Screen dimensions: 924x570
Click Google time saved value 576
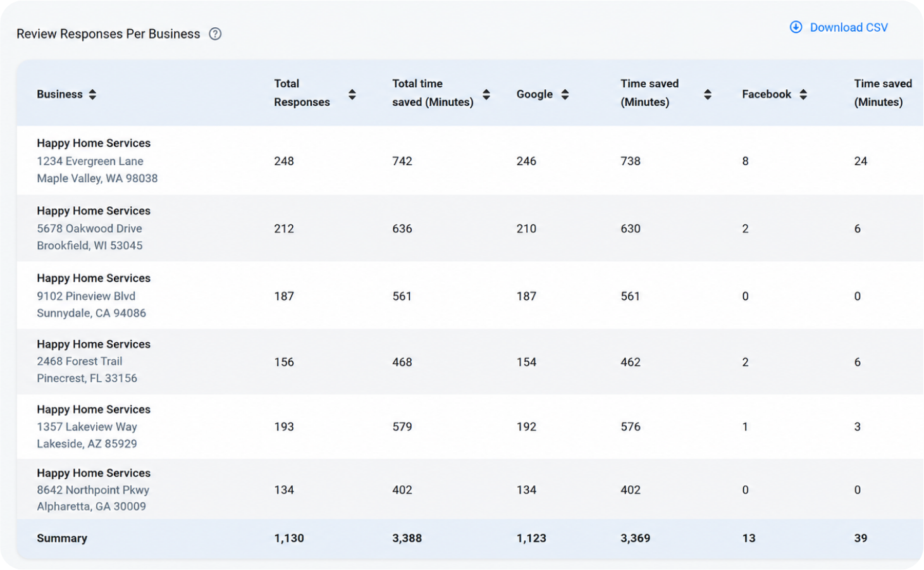pos(631,426)
